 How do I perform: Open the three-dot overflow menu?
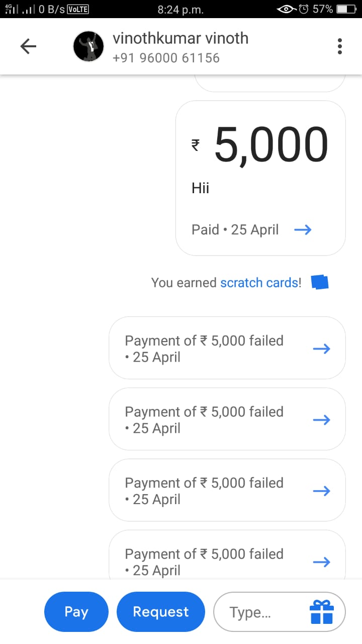coord(340,46)
